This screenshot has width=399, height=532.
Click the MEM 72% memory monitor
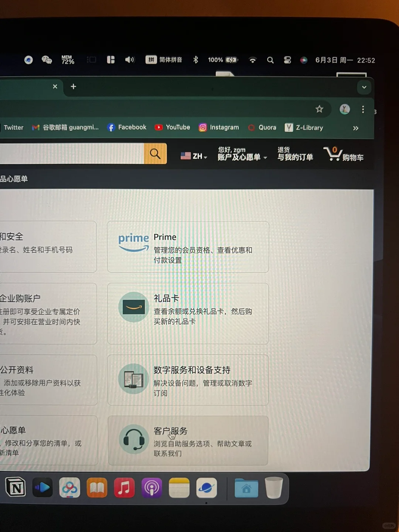[68, 60]
